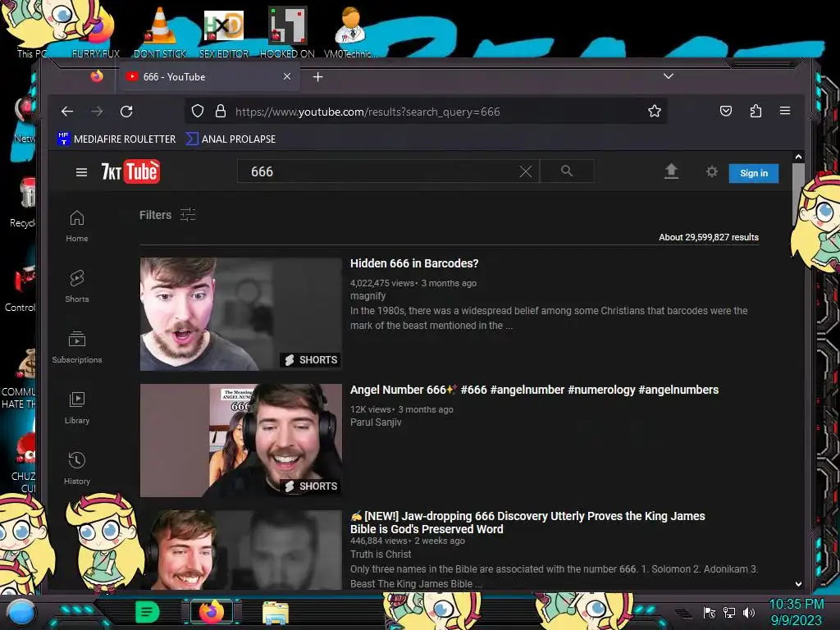Reload the current YouTube page
This screenshot has width=840, height=630.
click(x=126, y=112)
